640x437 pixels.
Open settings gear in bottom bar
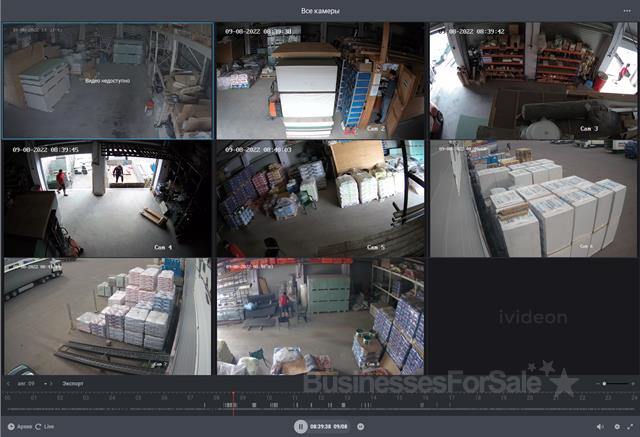[618, 427]
